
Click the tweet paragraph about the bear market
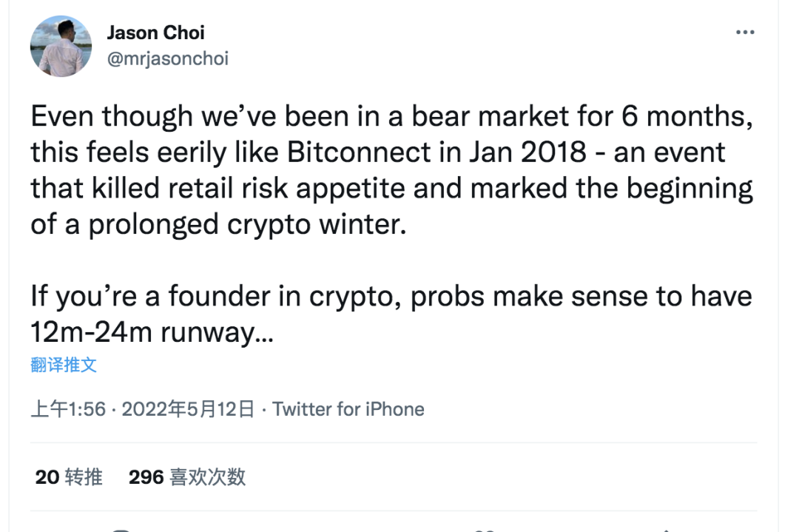pyautogui.click(x=391, y=170)
